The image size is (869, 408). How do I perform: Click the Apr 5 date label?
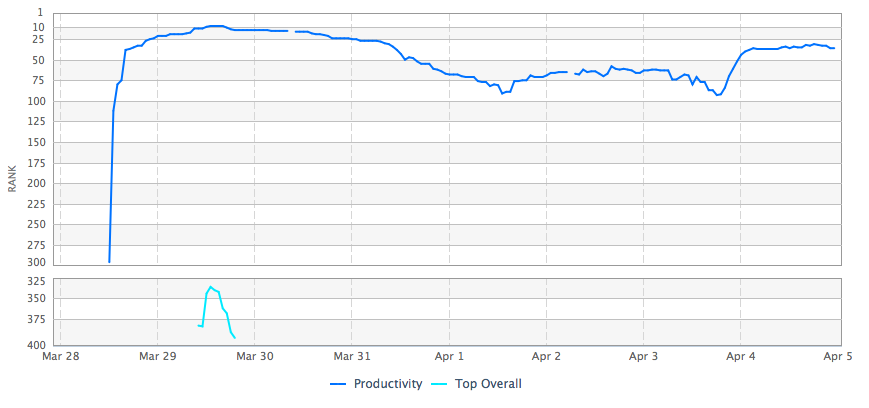click(x=838, y=356)
